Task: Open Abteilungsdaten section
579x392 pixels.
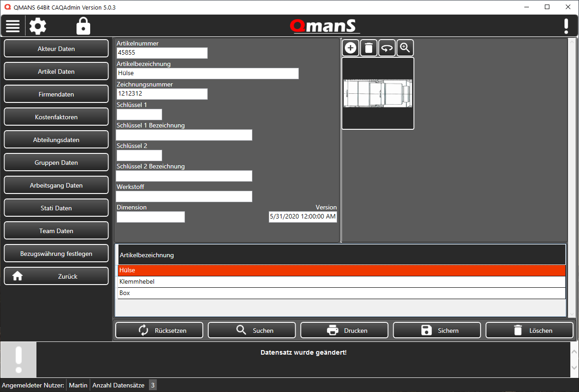Action: (56, 140)
